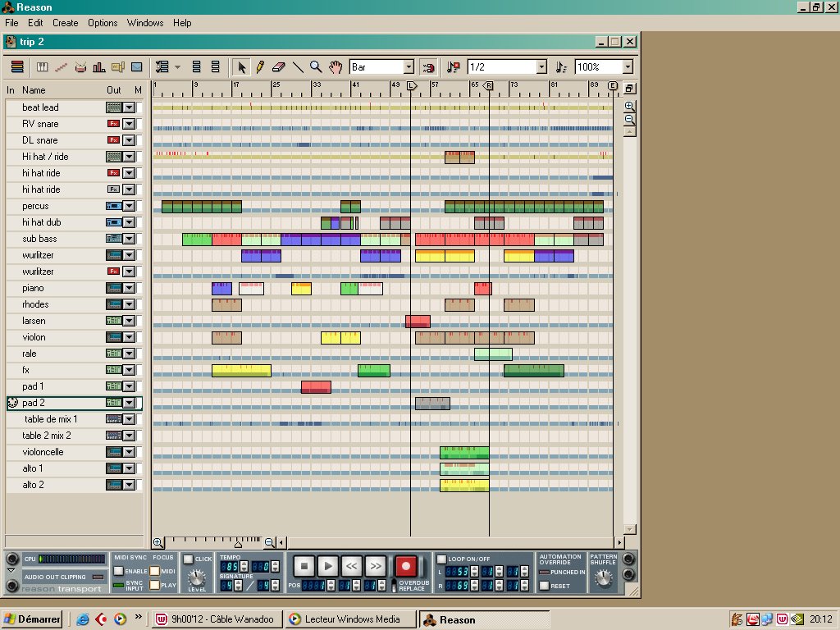Toggle Focus Play button

pyautogui.click(x=155, y=585)
